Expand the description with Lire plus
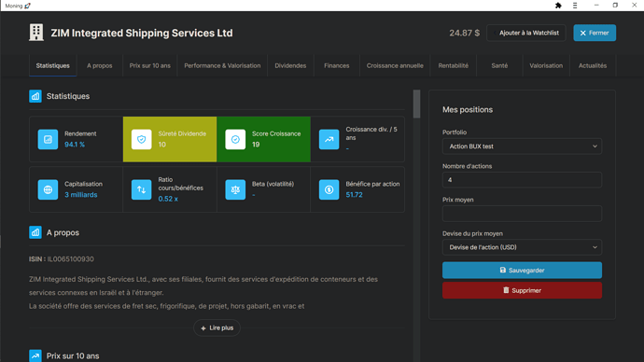This screenshot has height=362, width=644. (x=217, y=327)
